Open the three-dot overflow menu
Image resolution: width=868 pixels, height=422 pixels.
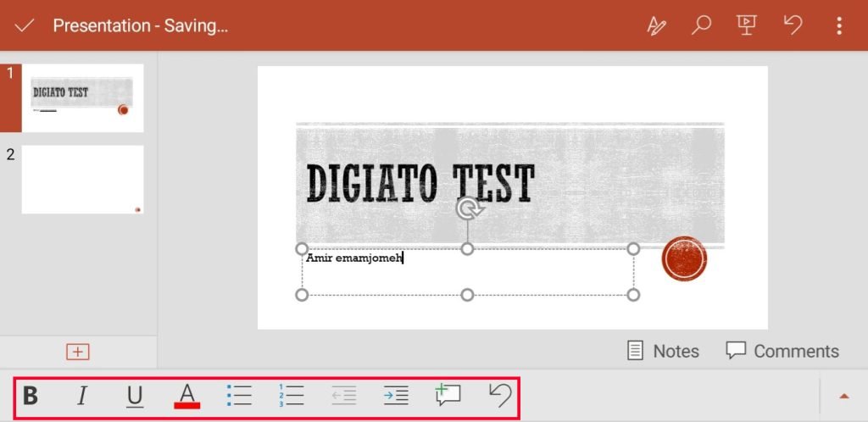click(839, 25)
